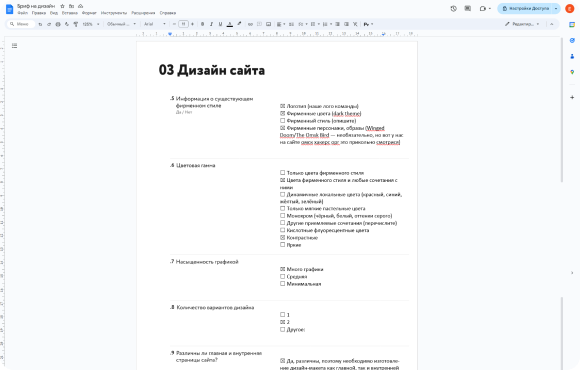Toggle the Контрастные checkbox

click(x=283, y=238)
